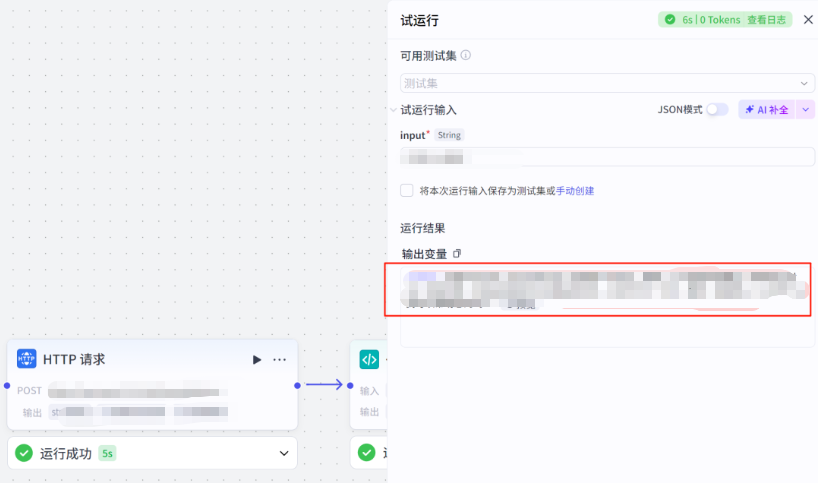This screenshot has height=483, width=831.
Task: Open 查看日志 link
Action: click(x=769, y=19)
